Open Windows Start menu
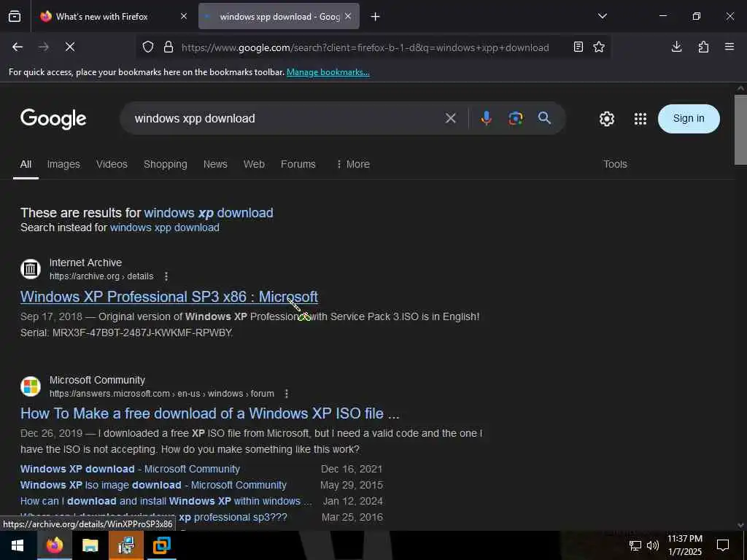The width and height of the screenshot is (747, 560). coord(18,545)
